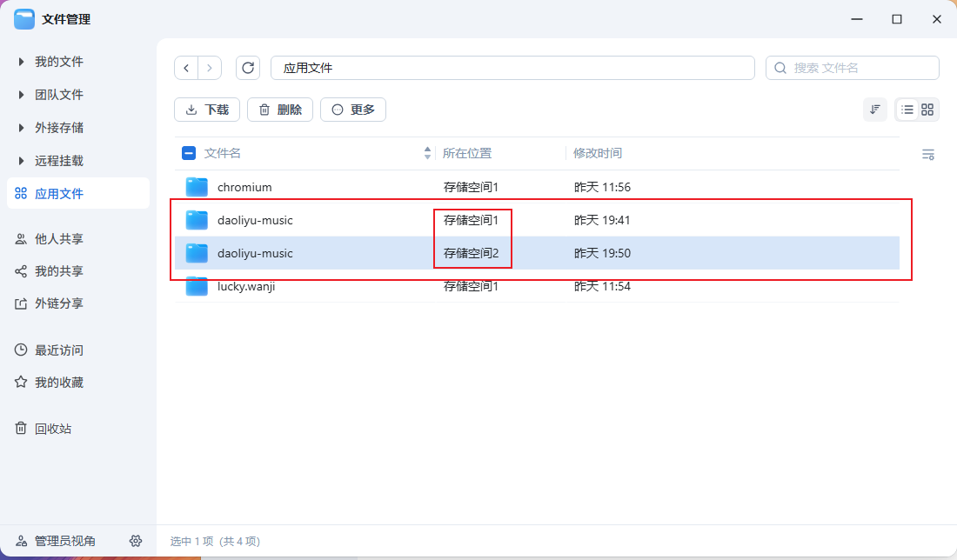Image resolution: width=957 pixels, height=560 pixels.
Task: Click 昨天 11:54 modified time
Action: pos(602,286)
